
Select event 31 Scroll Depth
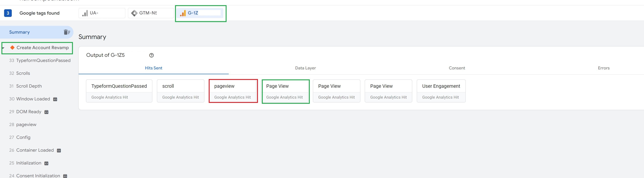click(25, 86)
